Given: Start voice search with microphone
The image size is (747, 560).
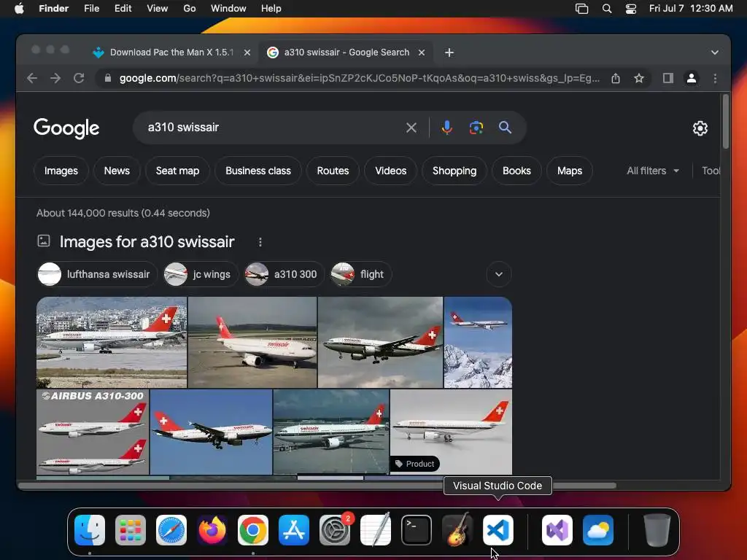Looking at the screenshot, I should point(446,128).
